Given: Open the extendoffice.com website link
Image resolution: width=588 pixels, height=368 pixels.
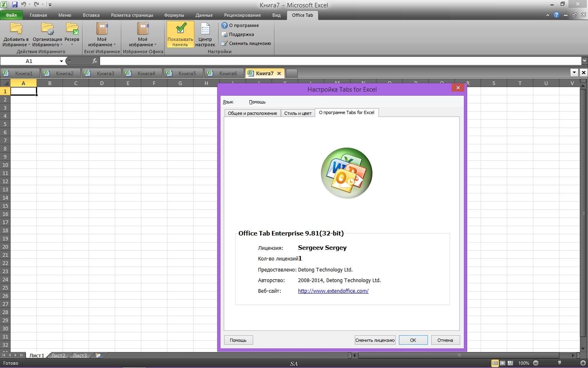Looking at the screenshot, I should click(x=333, y=291).
